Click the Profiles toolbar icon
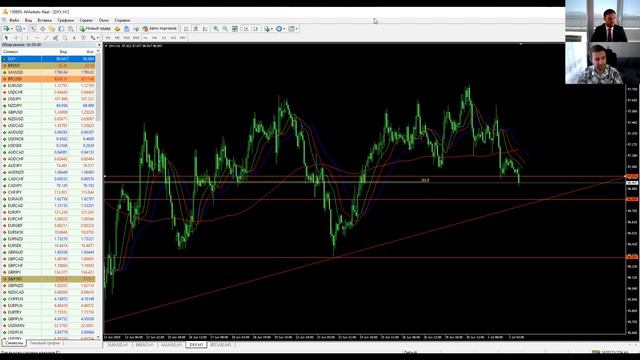Viewport: 640px width, 360px height. 18,29
